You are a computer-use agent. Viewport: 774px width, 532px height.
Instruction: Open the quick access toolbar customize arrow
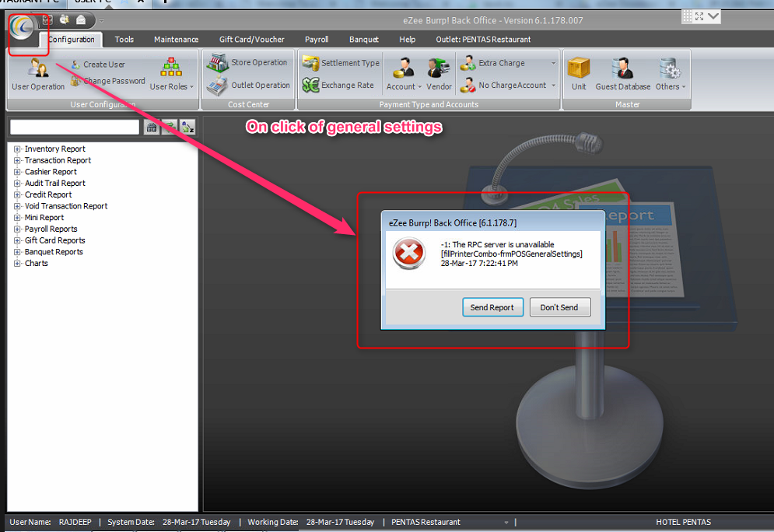point(101,20)
